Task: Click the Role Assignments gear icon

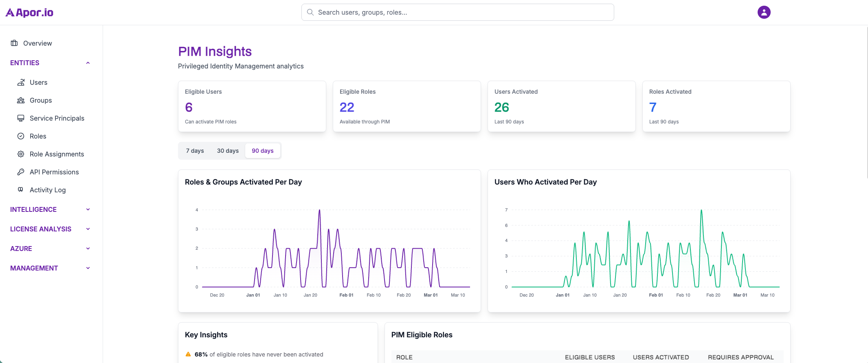Action: [x=21, y=154]
